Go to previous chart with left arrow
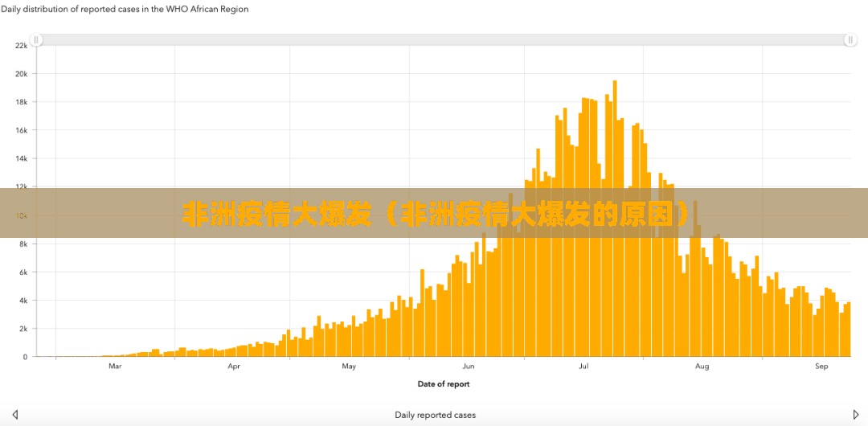The image size is (868, 426). click(x=14, y=415)
